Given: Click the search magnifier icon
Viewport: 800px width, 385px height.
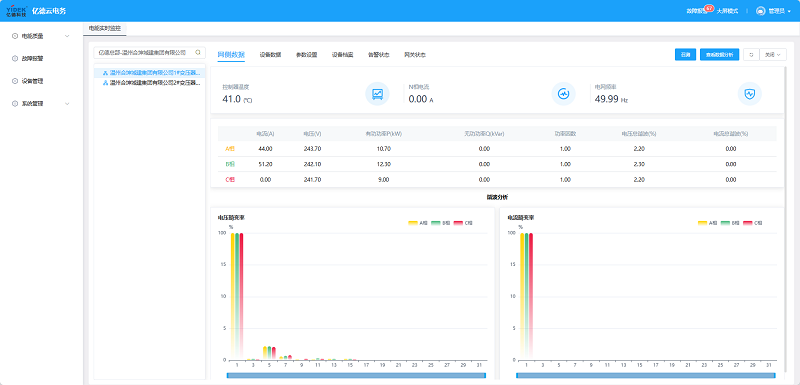Looking at the screenshot, I should click(x=198, y=53).
